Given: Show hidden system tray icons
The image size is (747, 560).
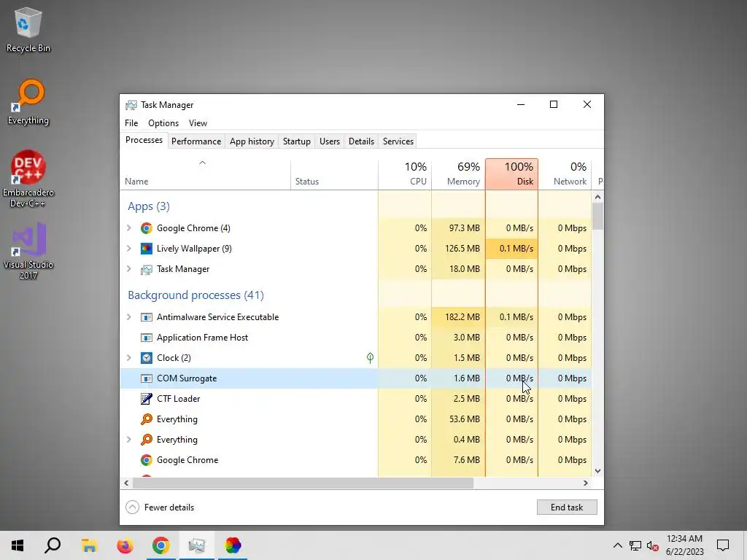Looking at the screenshot, I should 617,545.
